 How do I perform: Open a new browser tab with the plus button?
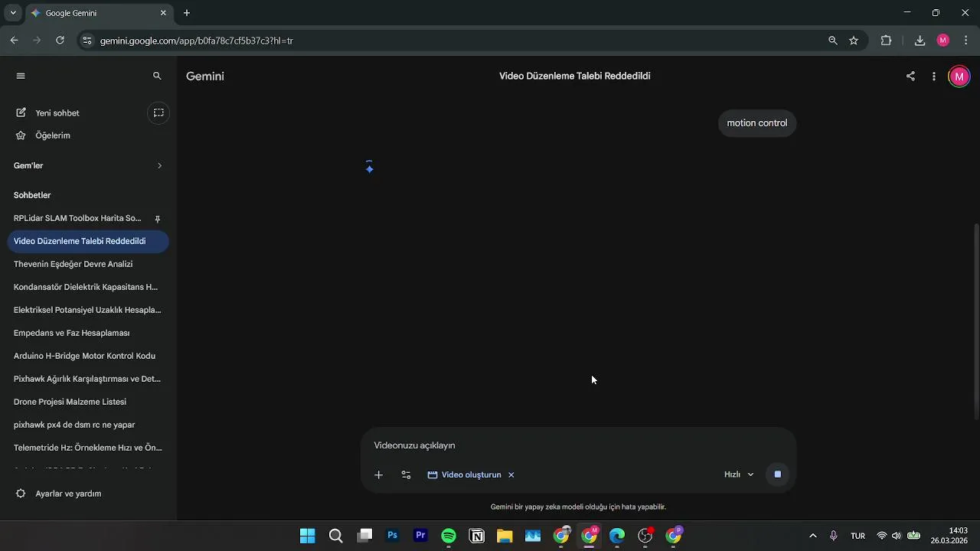187,13
